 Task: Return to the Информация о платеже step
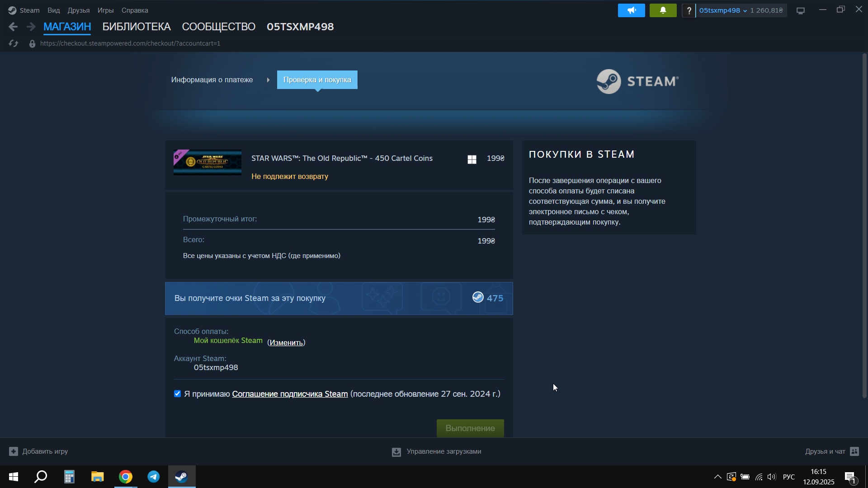click(x=212, y=80)
